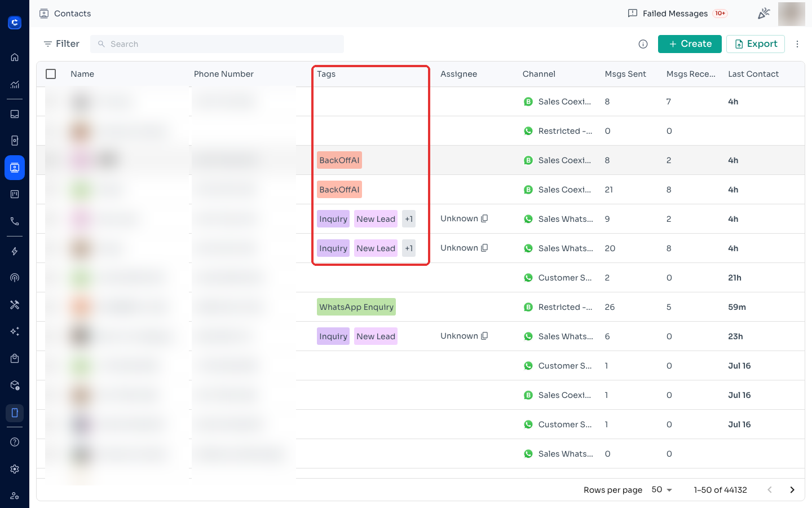Open the settings gear in sidebar

[15, 469]
